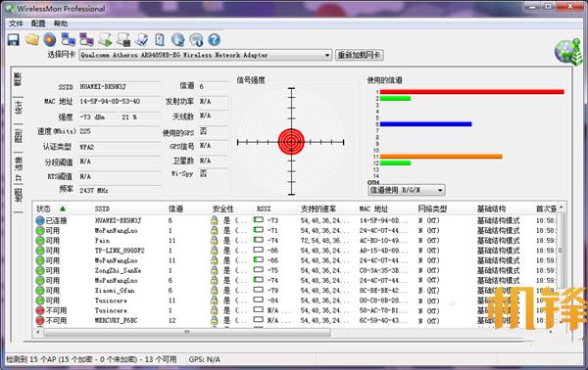Open the 文件 menu
Viewport: 588px width, 370px height.
point(16,23)
